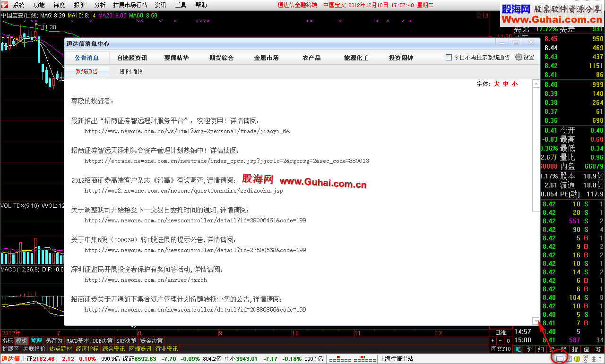Screen dimensions: 605x364
Task: Select the 资金决策 template
Action: coord(152,340)
